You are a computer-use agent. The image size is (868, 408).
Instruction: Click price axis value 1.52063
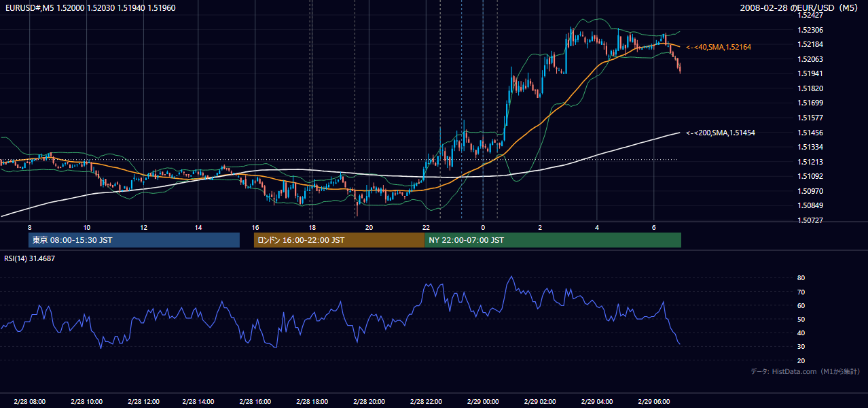[810, 59]
